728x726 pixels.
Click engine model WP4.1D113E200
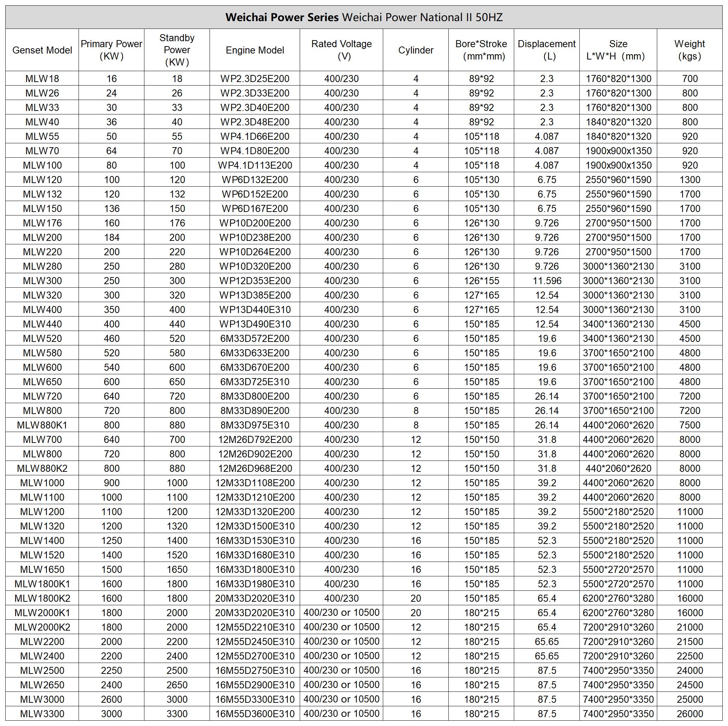(255, 165)
